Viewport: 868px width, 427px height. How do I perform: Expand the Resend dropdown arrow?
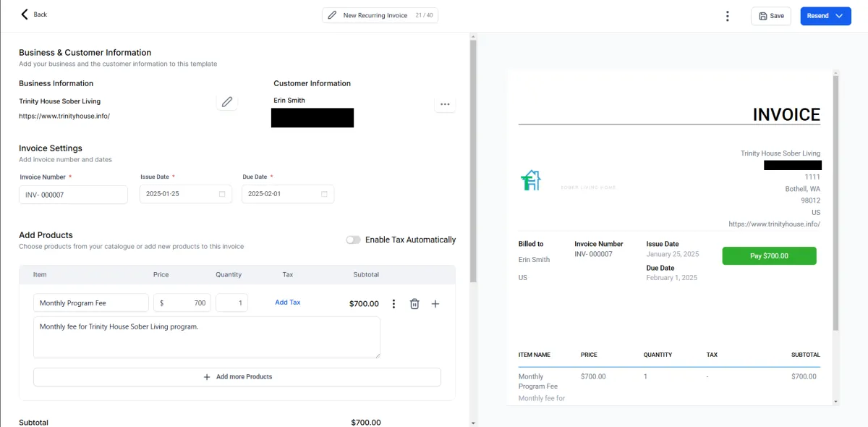click(x=839, y=16)
